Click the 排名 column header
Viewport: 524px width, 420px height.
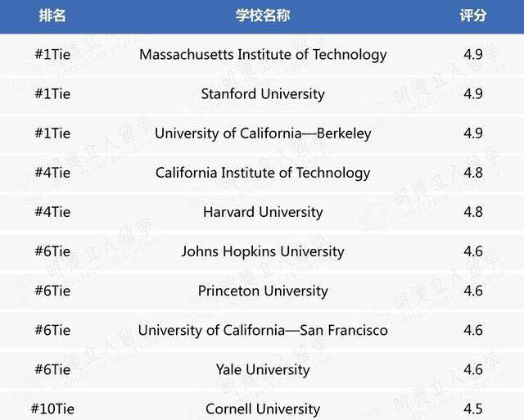(x=52, y=16)
